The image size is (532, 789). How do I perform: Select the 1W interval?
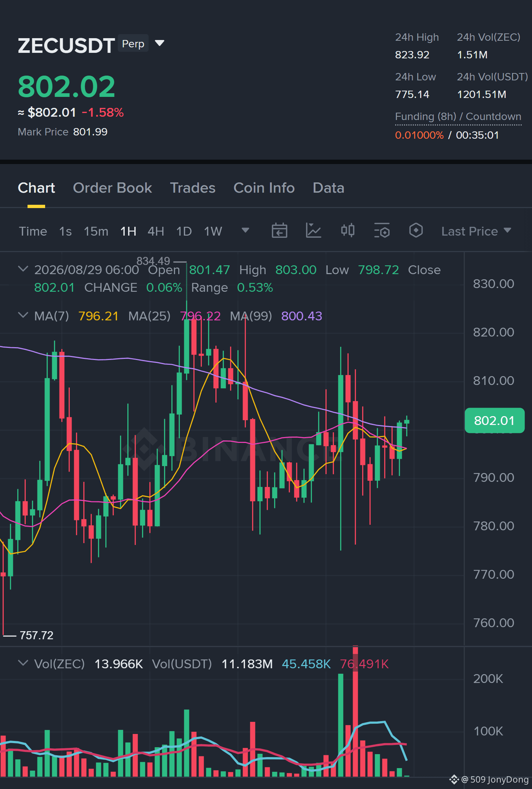tap(213, 231)
